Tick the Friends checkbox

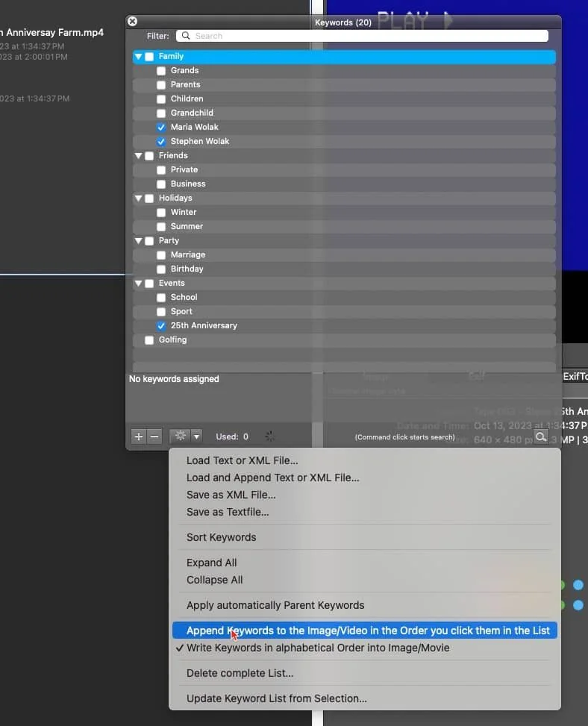(x=149, y=156)
